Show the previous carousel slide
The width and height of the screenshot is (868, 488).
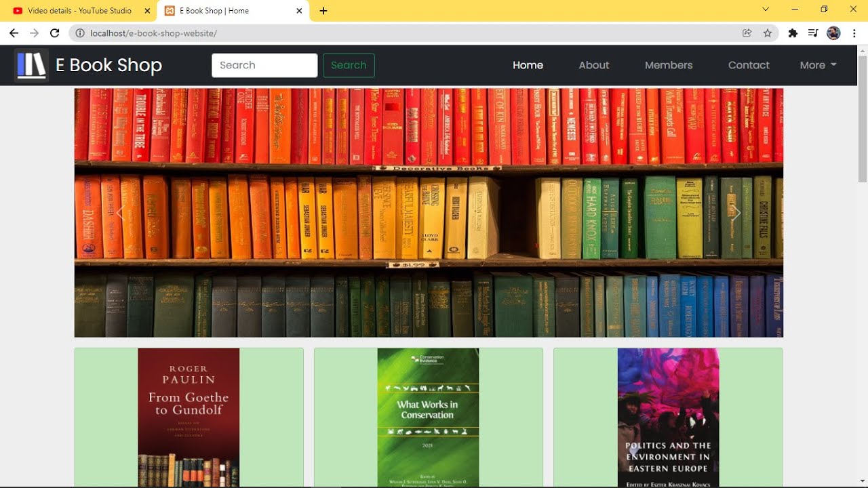[120, 213]
